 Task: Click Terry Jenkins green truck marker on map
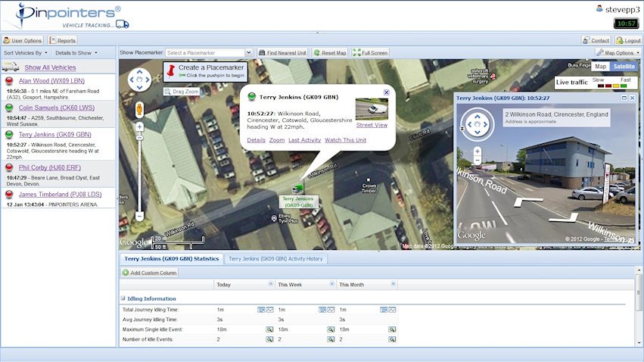297,189
